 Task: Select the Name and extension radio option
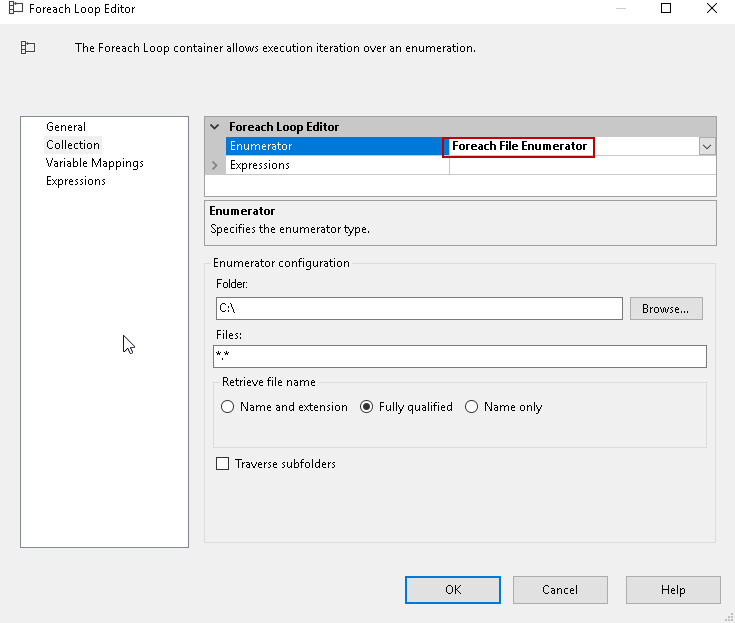click(x=228, y=407)
